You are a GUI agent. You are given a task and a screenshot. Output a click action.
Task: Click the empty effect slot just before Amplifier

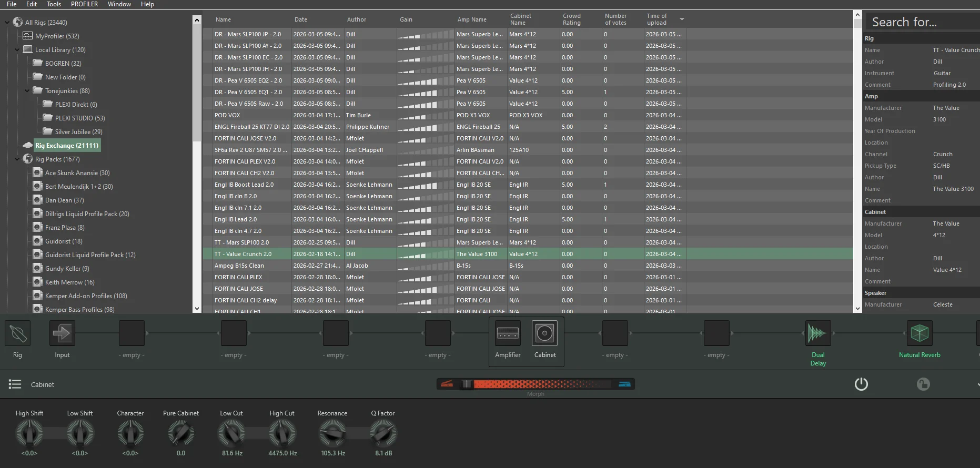438,333
